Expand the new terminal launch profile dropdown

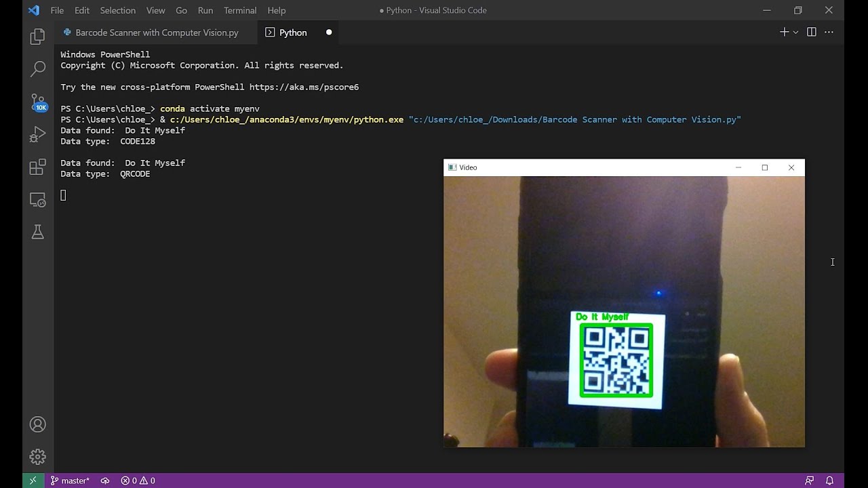tap(795, 32)
